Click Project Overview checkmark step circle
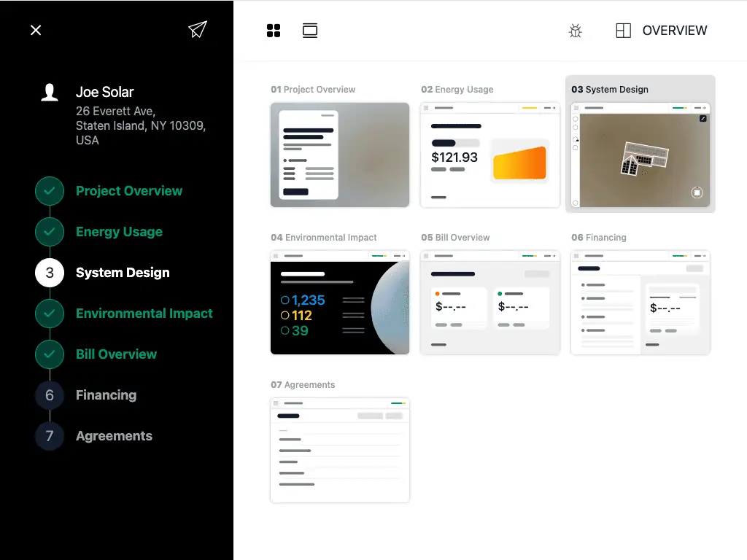Viewport: 747px width, 560px height. [50, 191]
